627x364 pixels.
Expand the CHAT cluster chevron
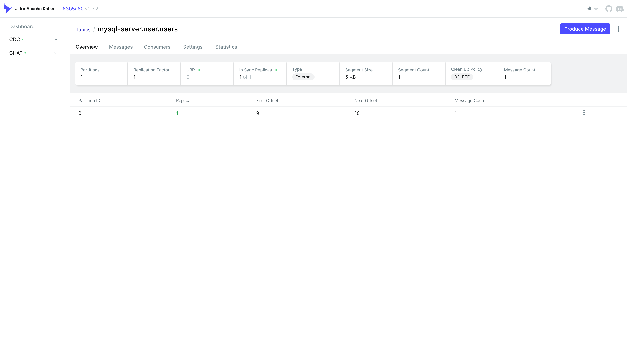pyautogui.click(x=56, y=53)
